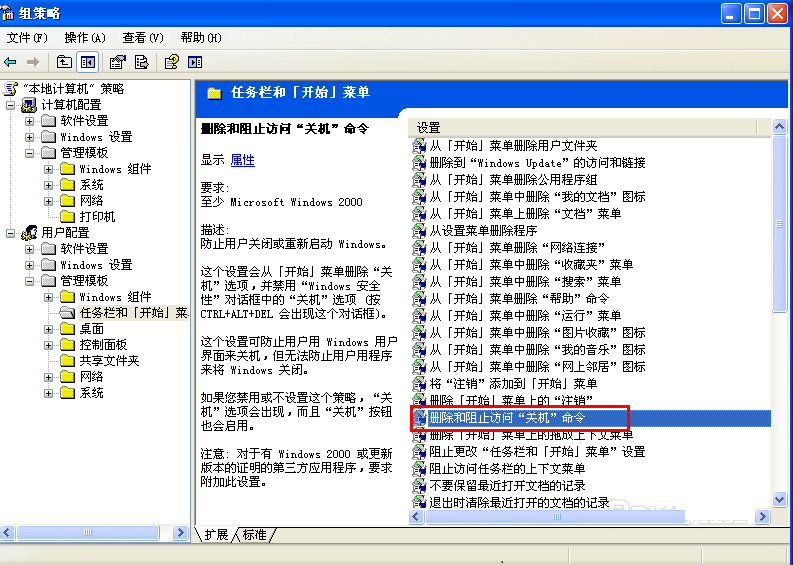Expand Windows 设置 under 计算机配置
793x565 pixels.
click(29, 137)
